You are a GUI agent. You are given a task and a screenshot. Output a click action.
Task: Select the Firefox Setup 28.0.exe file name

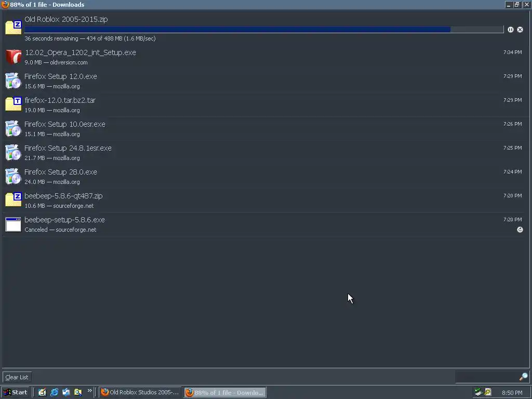click(x=61, y=172)
